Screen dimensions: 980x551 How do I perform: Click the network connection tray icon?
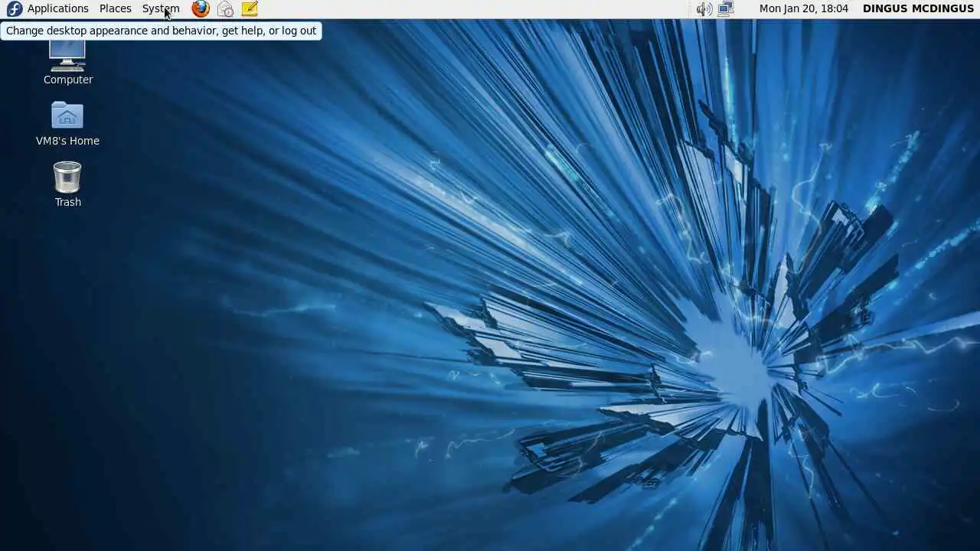[x=726, y=8]
